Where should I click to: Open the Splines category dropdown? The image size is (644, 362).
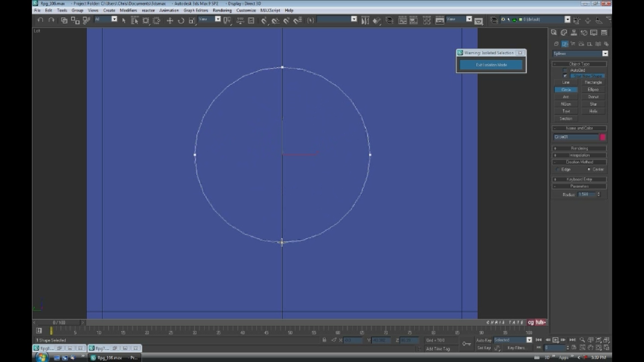[x=605, y=54]
